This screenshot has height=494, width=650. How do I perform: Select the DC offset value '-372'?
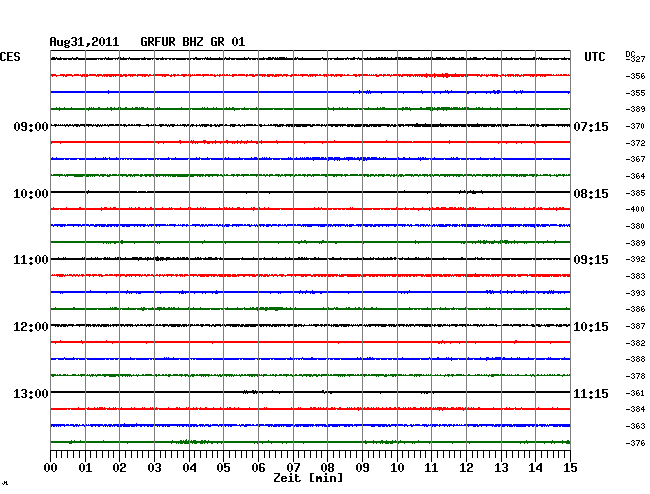tap(635, 143)
